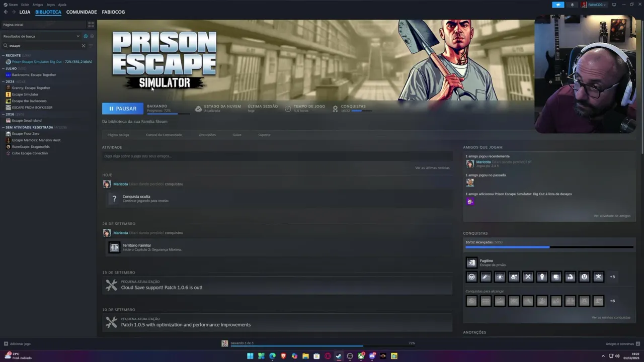
Task: Open the Fugitivo achievement icon
Action: click(471, 262)
